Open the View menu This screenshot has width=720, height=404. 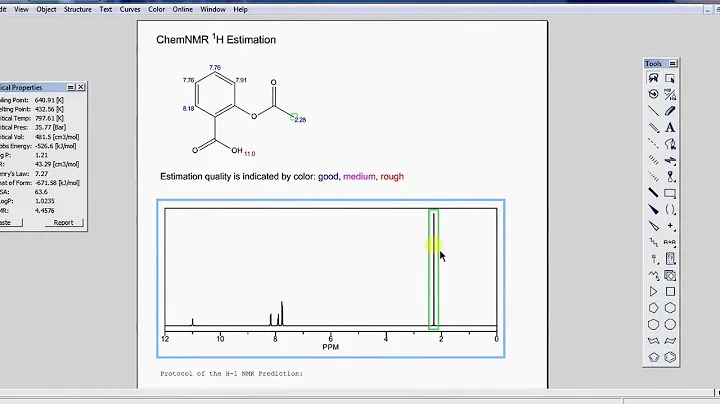tap(21, 9)
